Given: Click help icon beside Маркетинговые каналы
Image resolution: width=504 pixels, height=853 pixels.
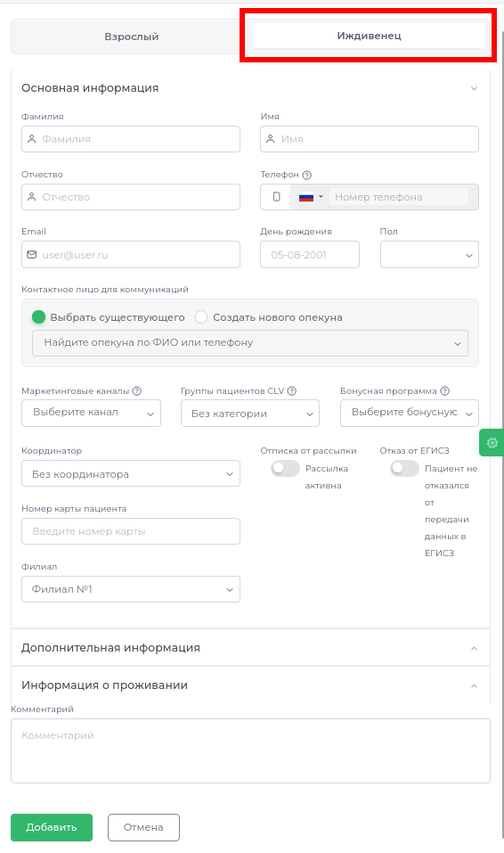Looking at the screenshot, I should [137, 391].
